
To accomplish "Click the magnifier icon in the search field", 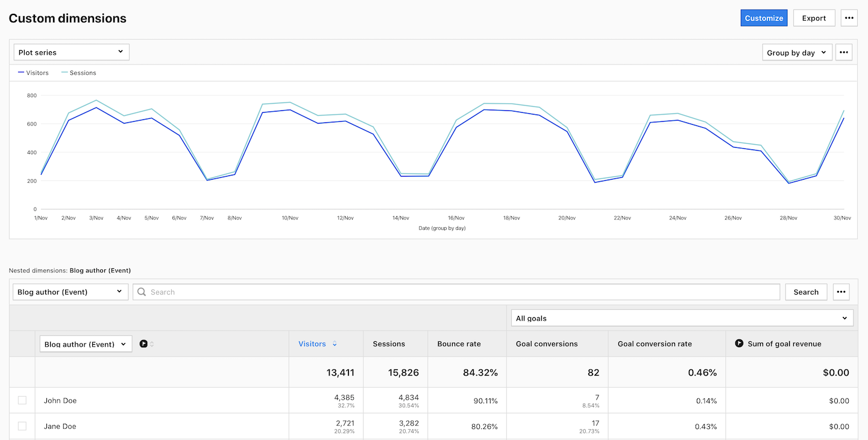I will (x=142, y=292).
